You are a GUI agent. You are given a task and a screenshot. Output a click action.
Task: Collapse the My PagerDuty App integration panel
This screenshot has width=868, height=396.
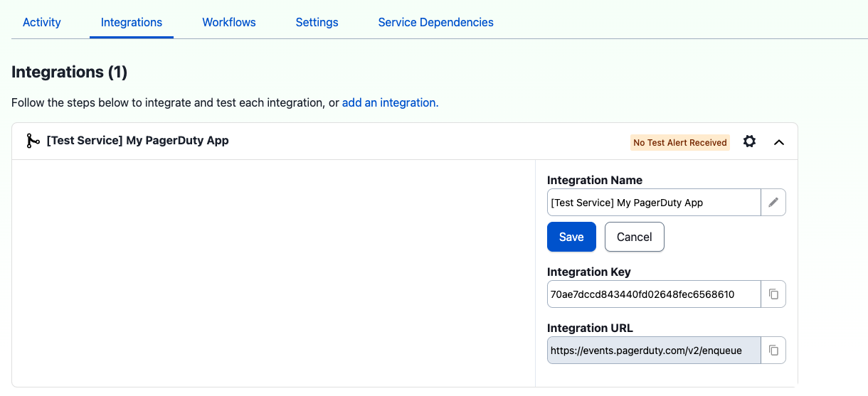[779, 142]
